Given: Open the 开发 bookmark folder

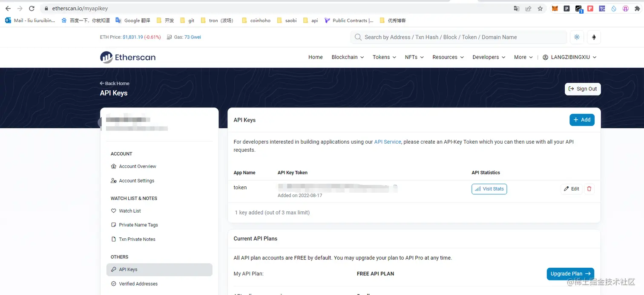Looking at the screenshot, I should click(165, 20).
